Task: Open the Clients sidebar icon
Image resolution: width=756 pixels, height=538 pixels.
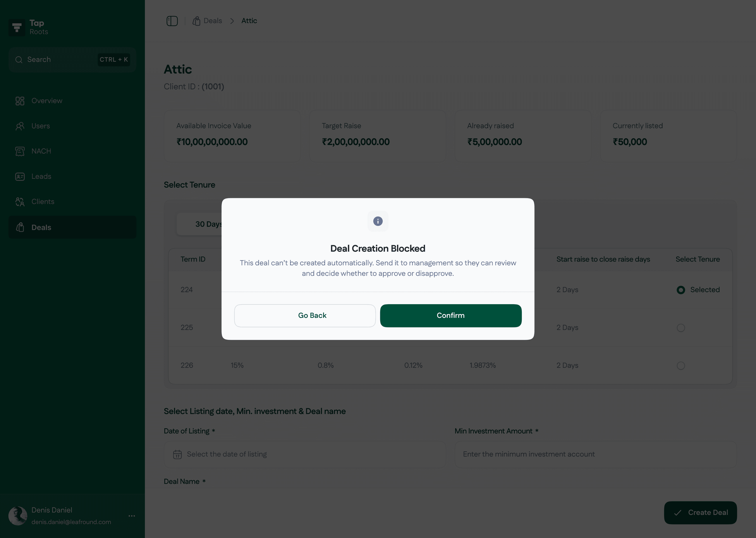Action: pyautogui.click(x=20, y=201)
